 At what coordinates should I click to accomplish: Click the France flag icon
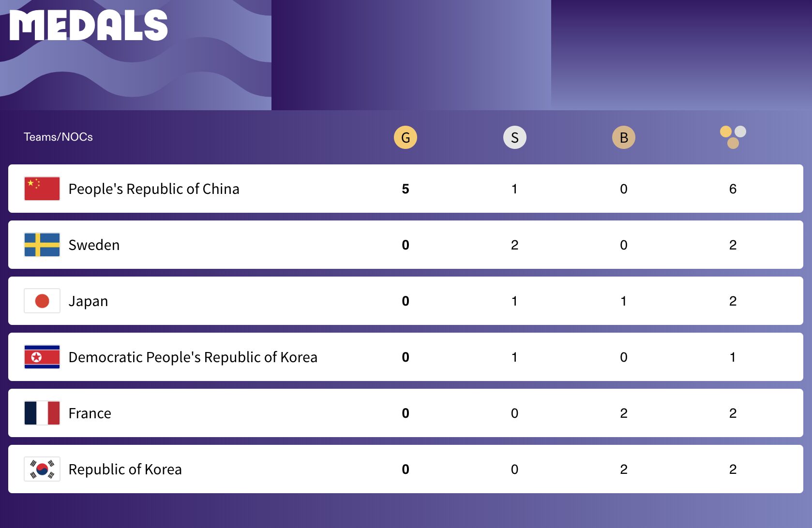pos(42,413)
